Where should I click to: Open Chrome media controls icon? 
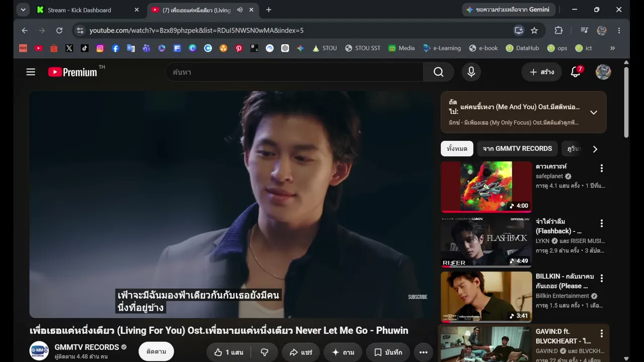pos(584,30)
